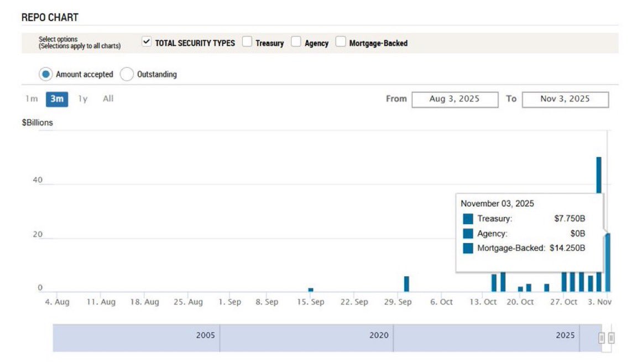Click the 6. Oct axis label
Viewport: 637px width, 364px height.
pyautogui.click(x=442, y=302)
